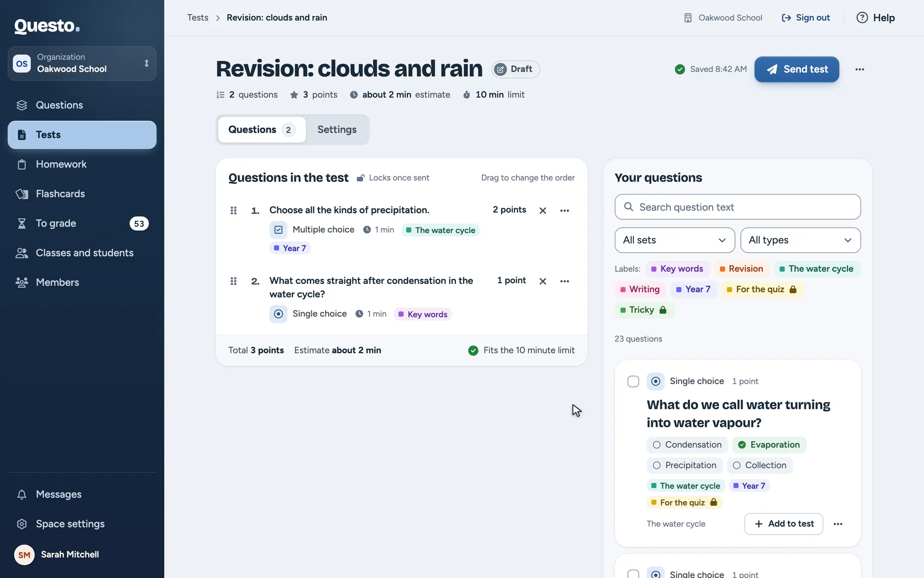The height and width of the screenshot is (578, 924).
Task: Expand the All types dropdown
Action: [x=800, y=240]
